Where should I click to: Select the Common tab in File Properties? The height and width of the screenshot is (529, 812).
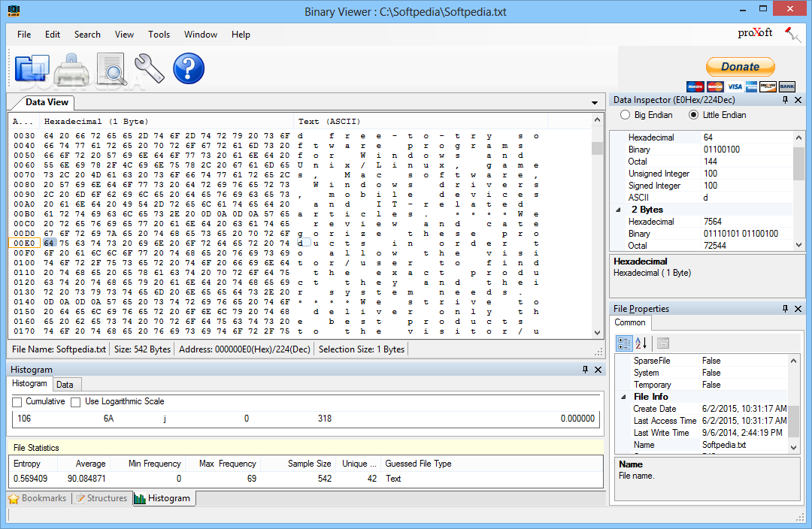point(630,322)
